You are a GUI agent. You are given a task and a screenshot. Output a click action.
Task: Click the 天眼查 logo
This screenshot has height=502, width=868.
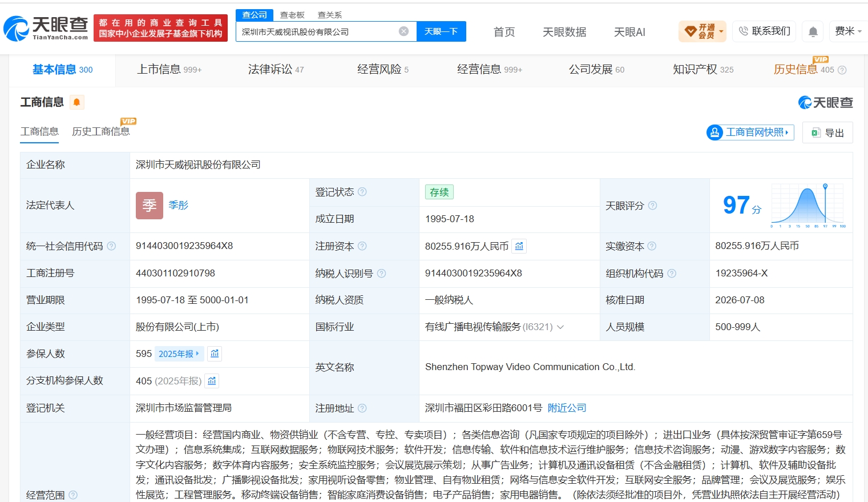tap(46, 29)
